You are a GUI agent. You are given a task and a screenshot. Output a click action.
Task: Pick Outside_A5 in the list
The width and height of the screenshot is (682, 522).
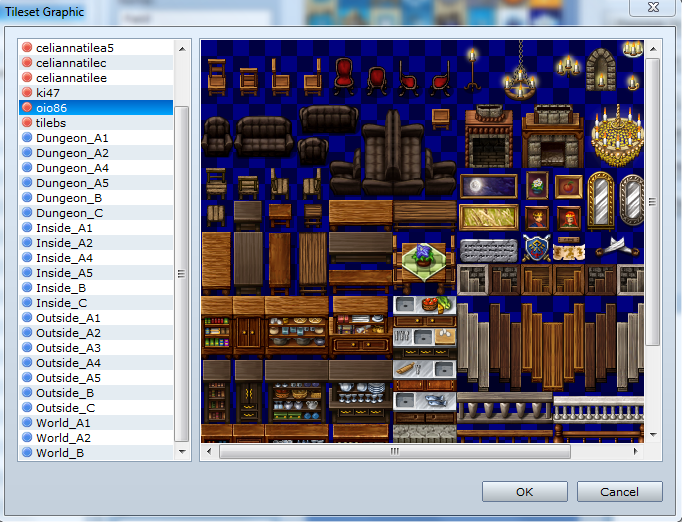96,378
